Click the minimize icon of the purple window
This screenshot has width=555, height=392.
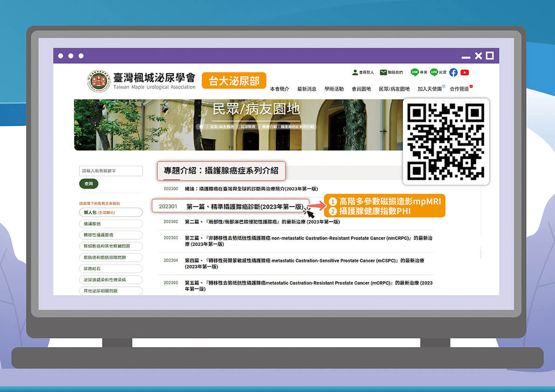coord(466,57)
